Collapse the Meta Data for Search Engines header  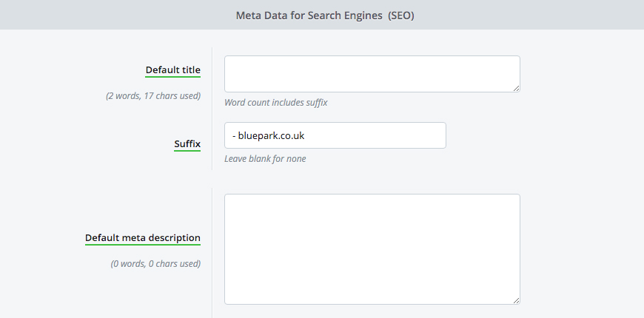coord(322,15)
